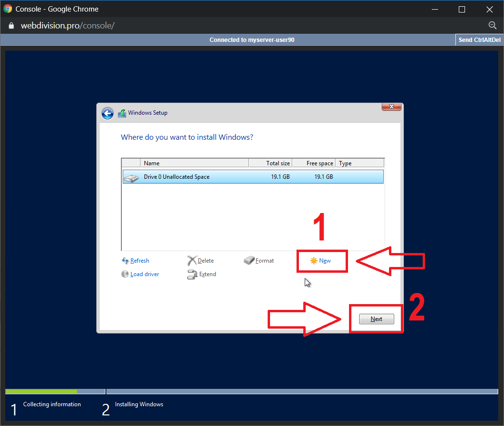Click the Type column header
The width and height of the screenshot is (504, 426).
359,163
